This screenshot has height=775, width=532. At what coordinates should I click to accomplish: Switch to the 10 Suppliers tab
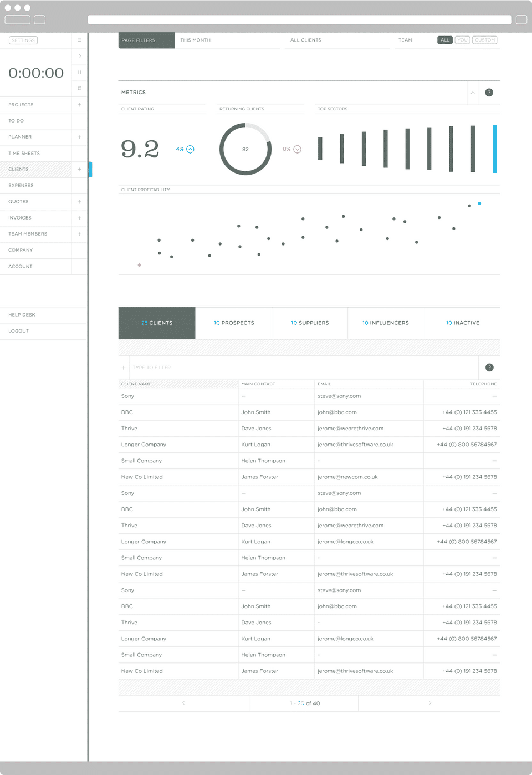[x=310, y=323]
